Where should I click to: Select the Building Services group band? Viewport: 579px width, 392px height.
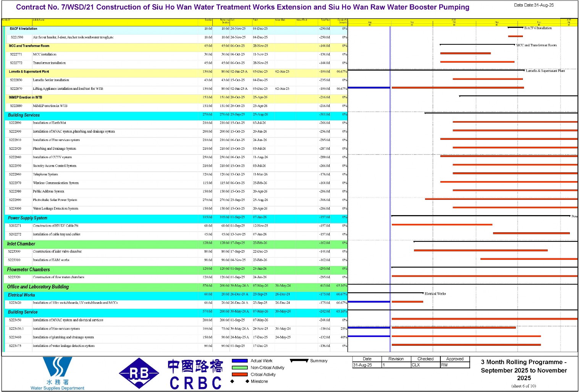(x=176, y=115)
